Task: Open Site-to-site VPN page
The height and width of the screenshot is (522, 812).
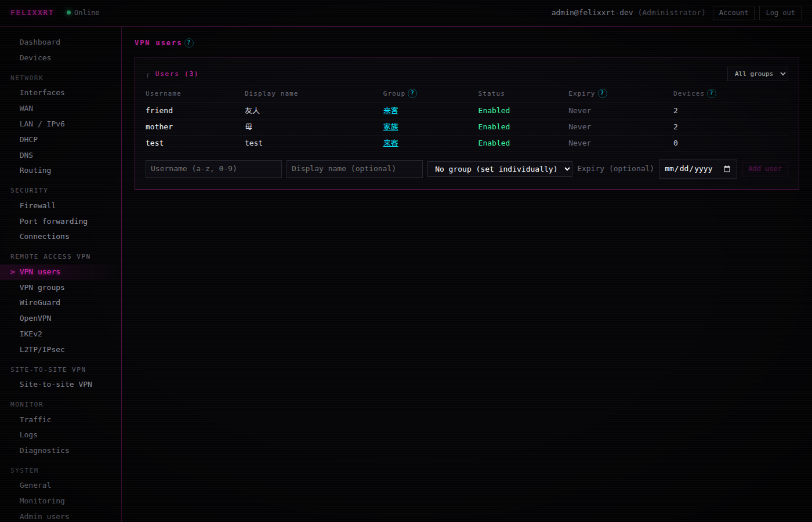Action: click(x=56, y=385)
